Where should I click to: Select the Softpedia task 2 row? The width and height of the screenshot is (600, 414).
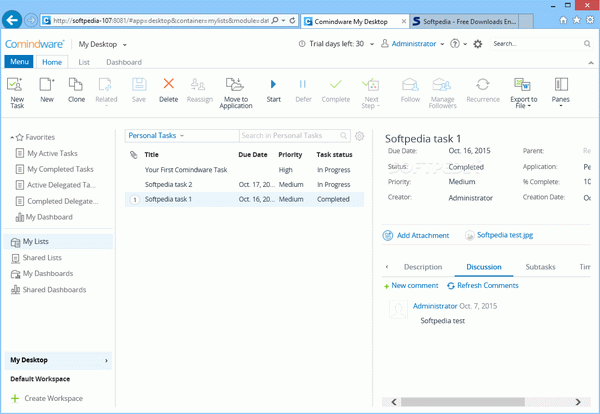pos(244,184)
